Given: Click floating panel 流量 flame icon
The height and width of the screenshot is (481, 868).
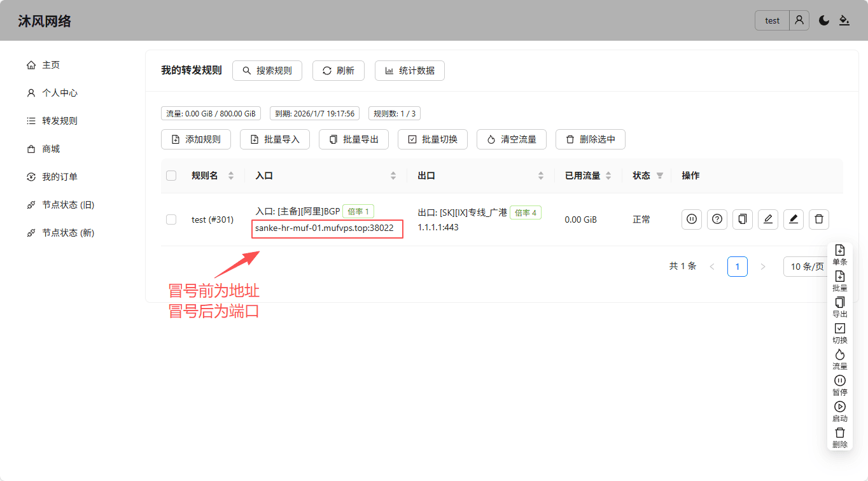Looking at the screenshot, I should click(x=840, y=354).
